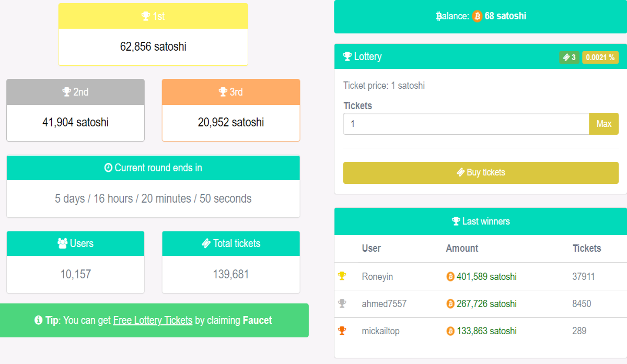Click the Tickets quantity input field
Image resolution: width=627 pixels, height=364 pixels.
(x=466, y=124)
